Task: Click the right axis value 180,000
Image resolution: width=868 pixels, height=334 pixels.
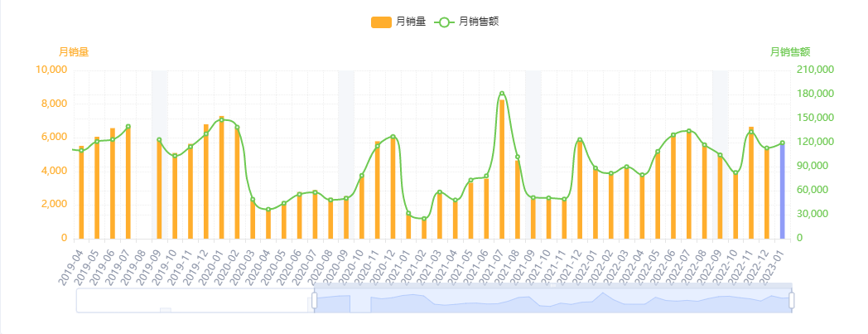Action: pos(815,94)
